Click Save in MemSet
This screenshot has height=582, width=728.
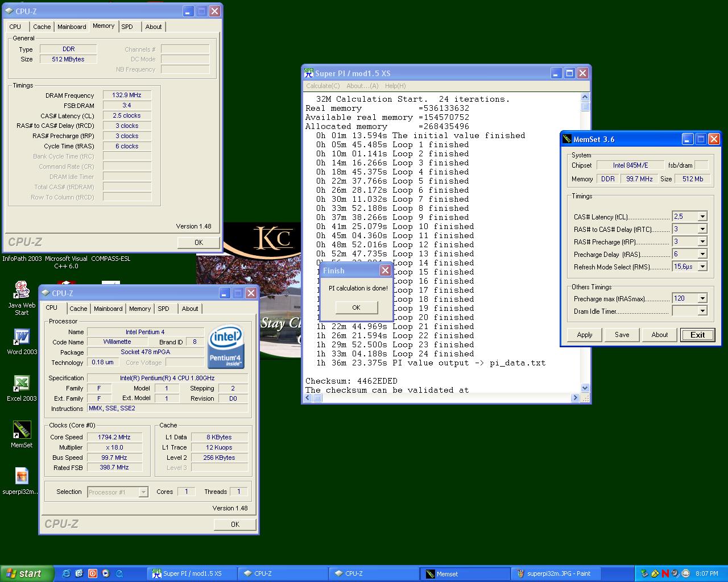622,335
